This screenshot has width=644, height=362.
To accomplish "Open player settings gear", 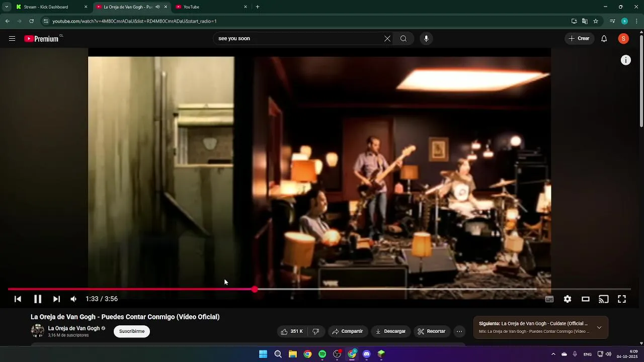I will (568, 299).
